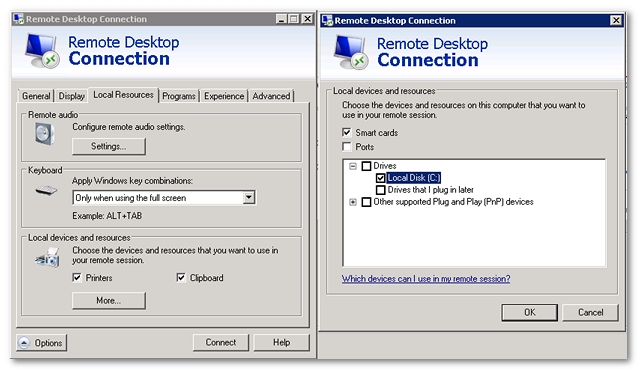Select the Local Disk (C:) tree label

pyautogui.click(x=413, y=178)
